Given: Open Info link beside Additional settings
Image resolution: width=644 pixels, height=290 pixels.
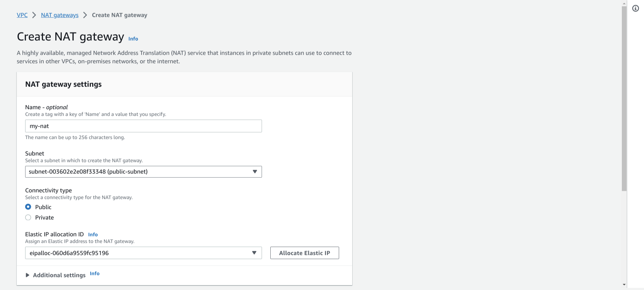Looking at the screenshot, I should 95,274.
